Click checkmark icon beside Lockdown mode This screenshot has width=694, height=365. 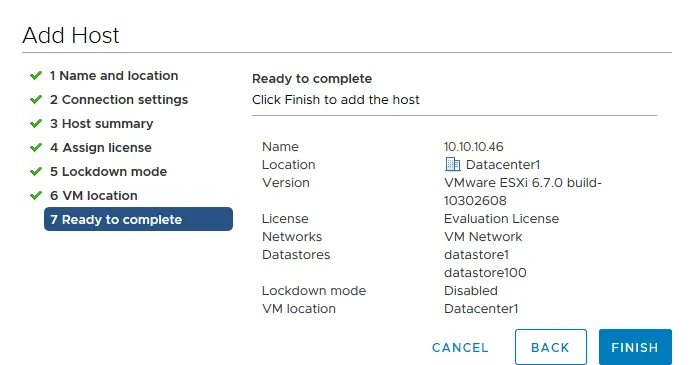pos(36,171)
